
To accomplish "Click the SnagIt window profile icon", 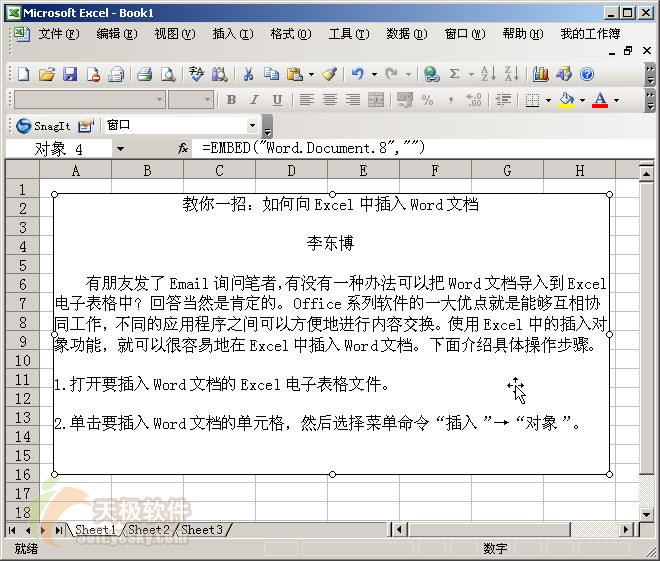I will [x=85, y=126].
